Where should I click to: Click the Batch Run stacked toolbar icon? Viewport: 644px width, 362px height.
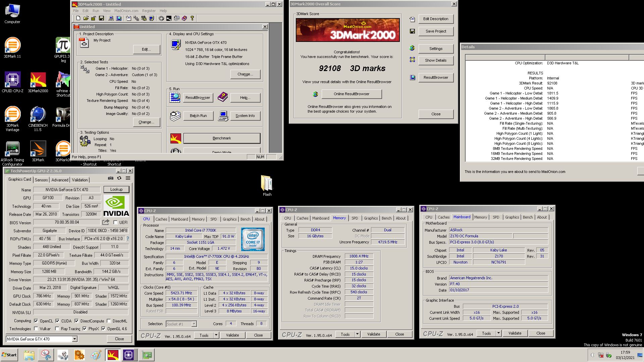coord(176,18)
